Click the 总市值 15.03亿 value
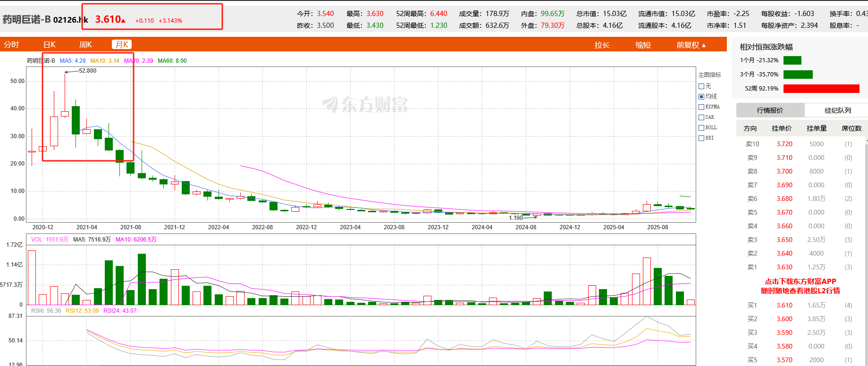The height and width of the screenshot is (366, 868). coord(615,14)
